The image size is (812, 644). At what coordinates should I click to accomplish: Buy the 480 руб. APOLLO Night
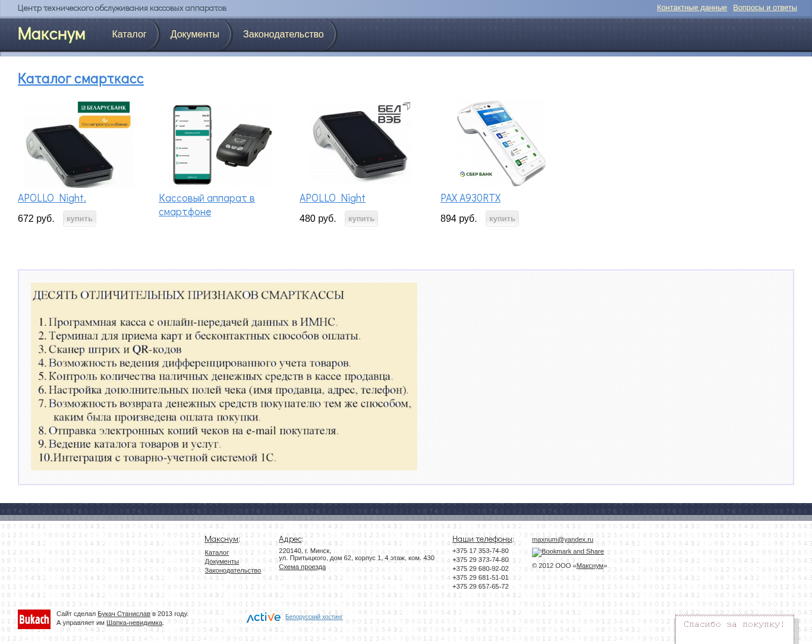click(361, 219)
